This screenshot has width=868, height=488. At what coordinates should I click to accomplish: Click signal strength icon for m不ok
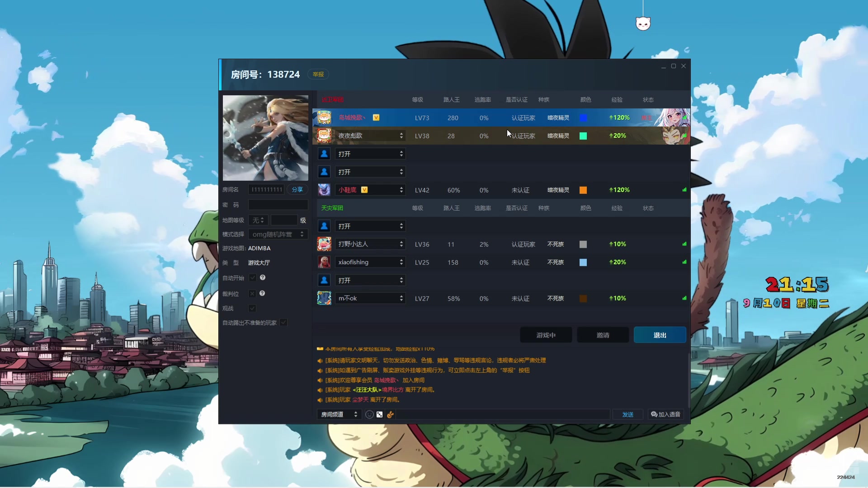click(x=685, y=297)
